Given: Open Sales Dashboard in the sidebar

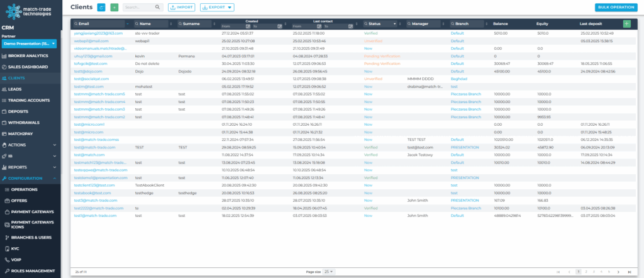Looking at the screenshot, I should point(28,66).
